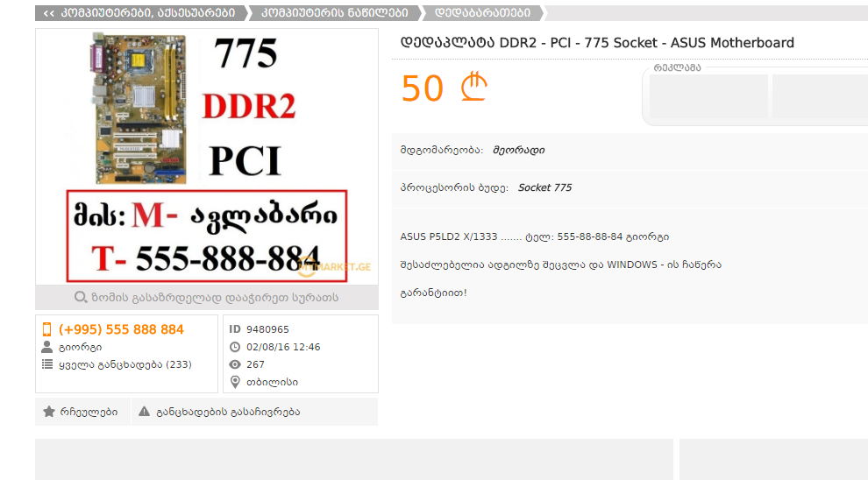Click the eye views icon

235,364
